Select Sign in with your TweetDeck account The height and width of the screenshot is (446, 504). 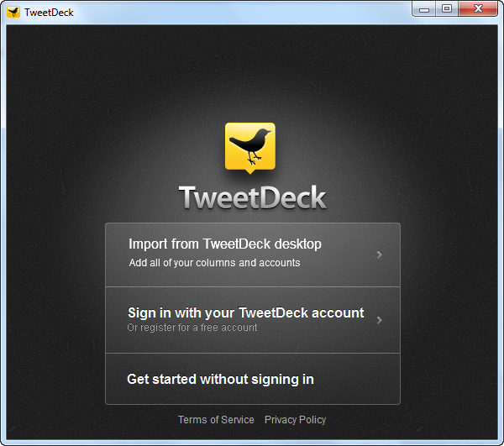point(253,320)
